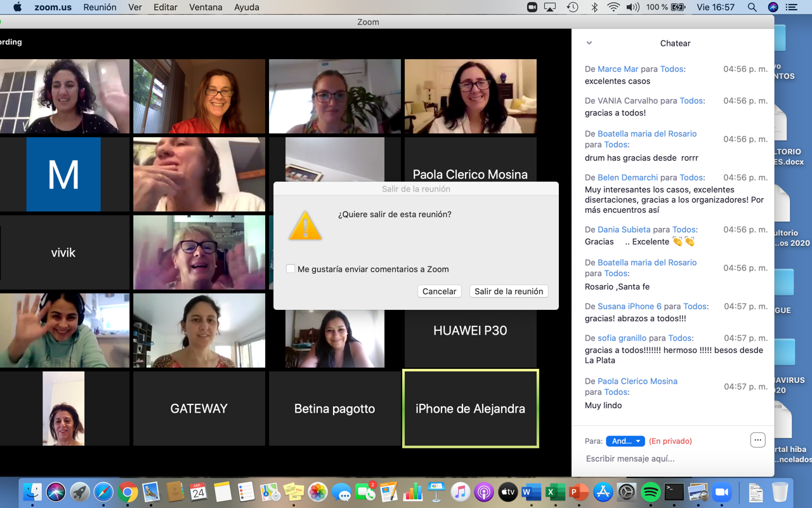Select the 'iPhone de Alejandra' participant tile
This screenshot has height=508, width=812.
[x=470, y=408]
